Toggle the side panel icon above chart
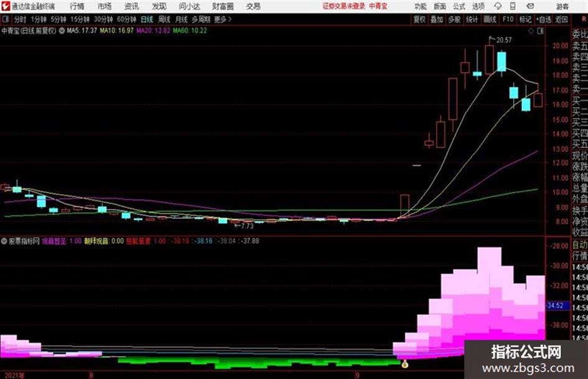 coord(540,31)
